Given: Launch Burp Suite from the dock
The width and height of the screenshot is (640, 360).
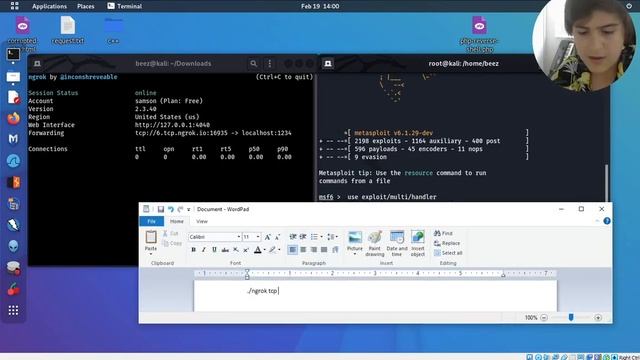Looking at the screenshot, I should click(x=13, y=182).
